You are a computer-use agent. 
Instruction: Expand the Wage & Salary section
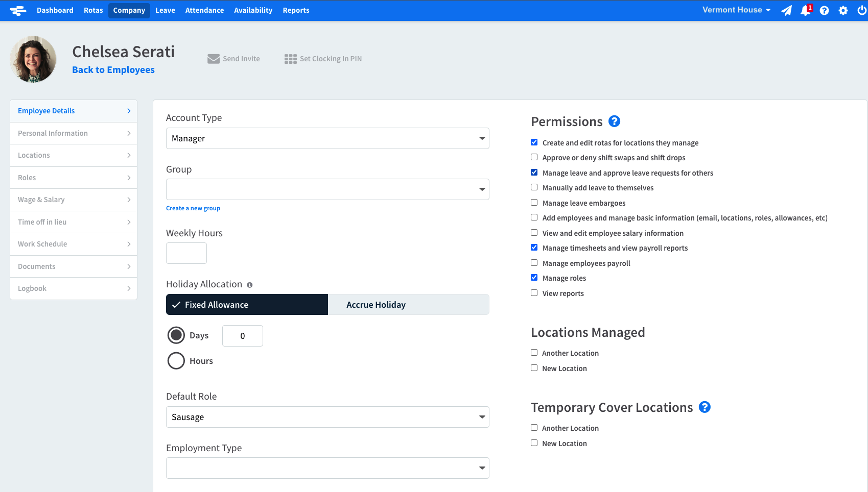point(73,200)
